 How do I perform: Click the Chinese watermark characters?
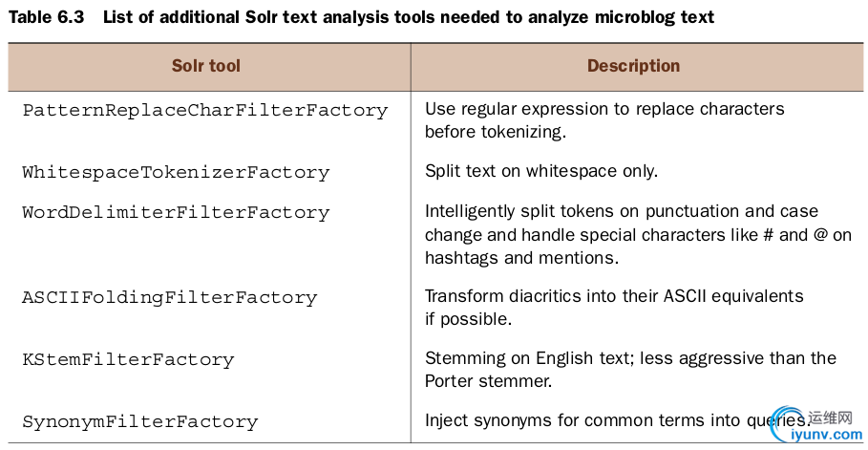(830, 418)
